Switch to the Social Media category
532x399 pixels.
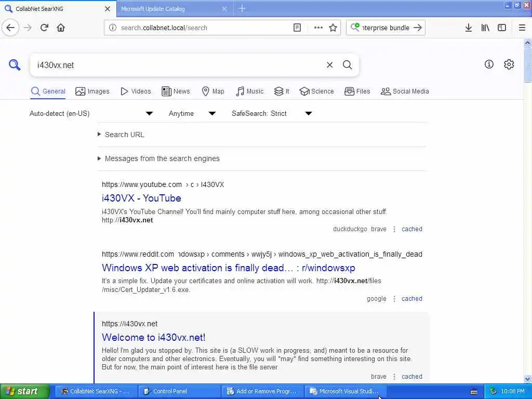(405, 91)
